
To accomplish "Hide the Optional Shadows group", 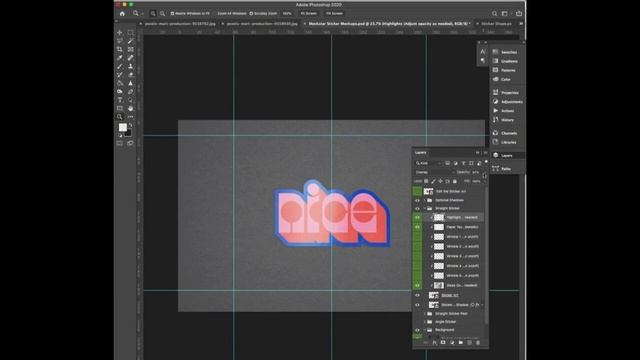I will 417,200.
